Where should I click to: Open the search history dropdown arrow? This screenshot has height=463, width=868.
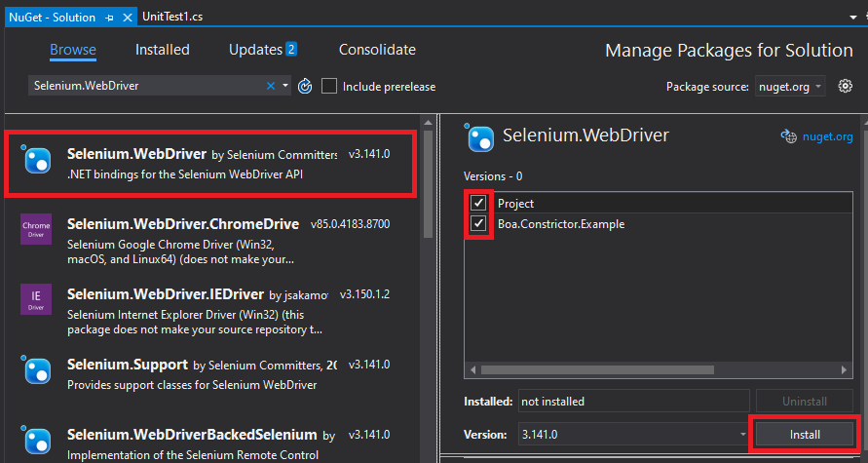(285, 86)
